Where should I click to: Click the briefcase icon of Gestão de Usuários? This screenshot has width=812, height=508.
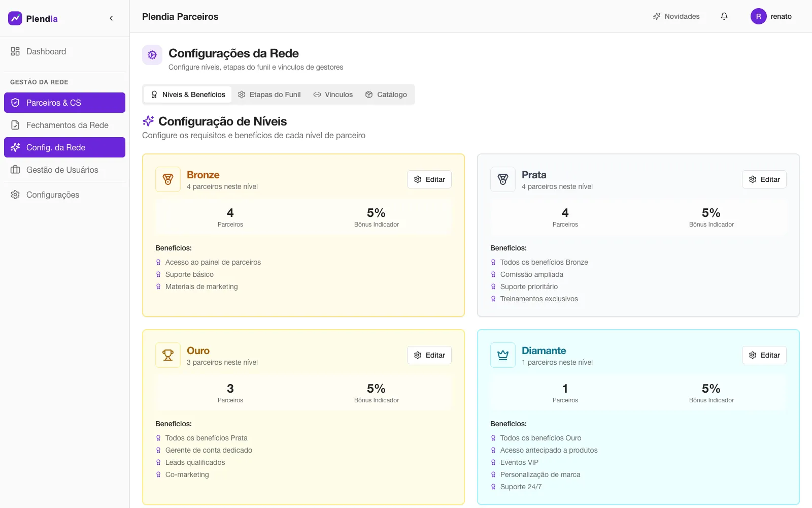click(15, 170)
